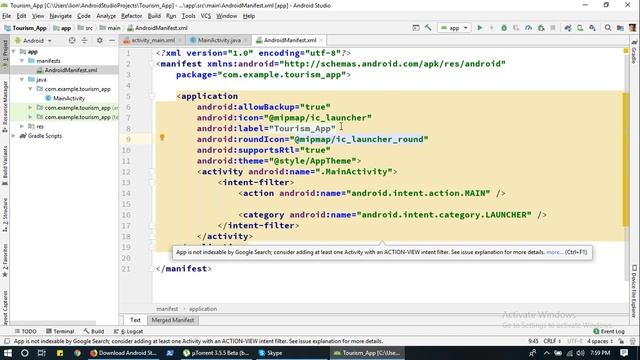This screenshot has width=640, height=360.
Task: Open Device File Explorer side tab
Action: point(634,291)
